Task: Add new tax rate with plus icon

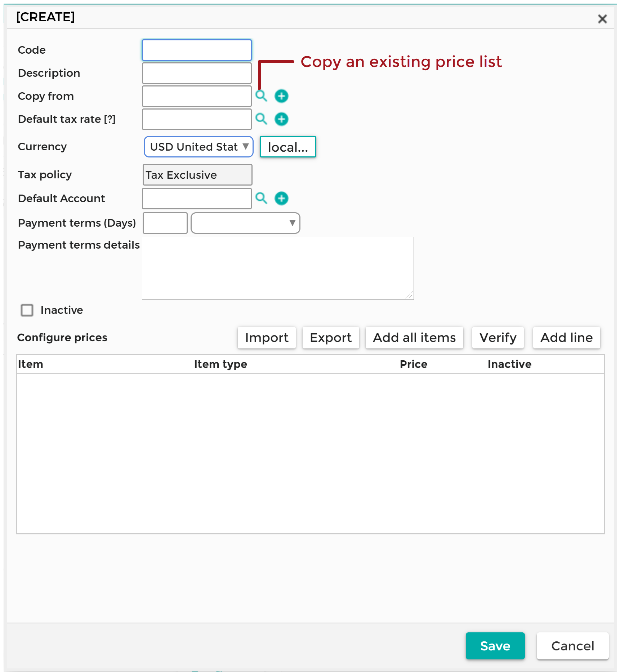Action: tap(281, 119)
